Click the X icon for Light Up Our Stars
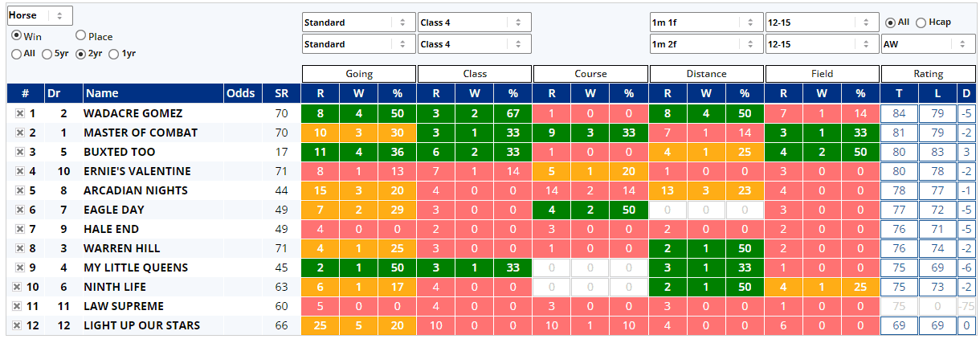 pyautogui.click(x=17, y=325)
